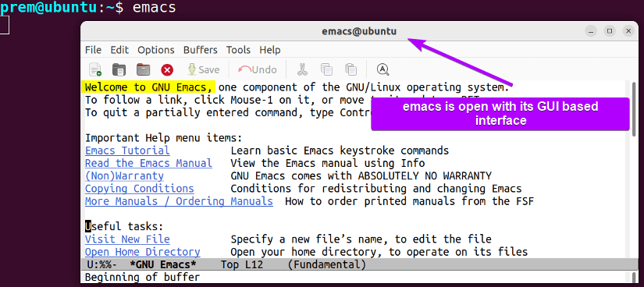Maximize the emacs window
This screenshot has width=644, height=287.
(x=610, y=31)
